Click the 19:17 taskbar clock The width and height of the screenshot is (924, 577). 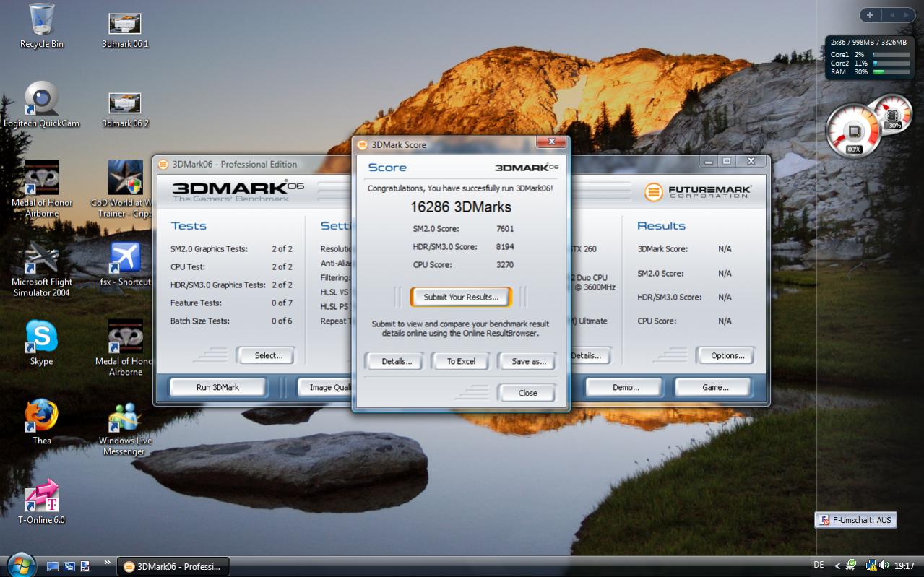click(904, 566)
